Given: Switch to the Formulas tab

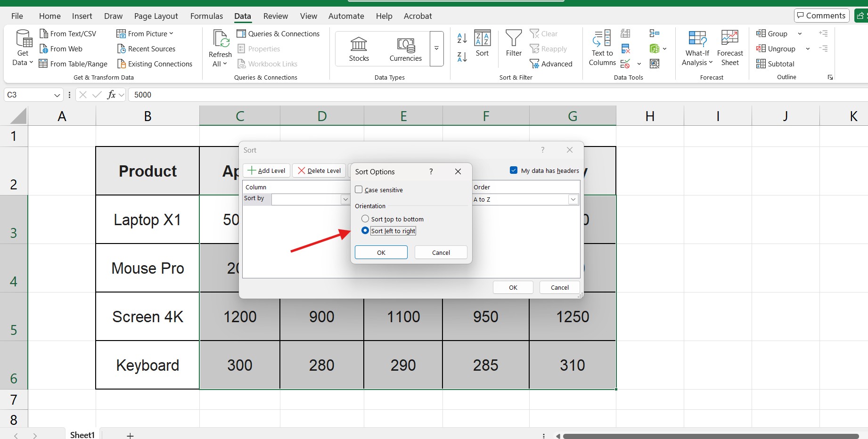Looking at the screenshot, I should pyautogui.click(x=206, y=16).
